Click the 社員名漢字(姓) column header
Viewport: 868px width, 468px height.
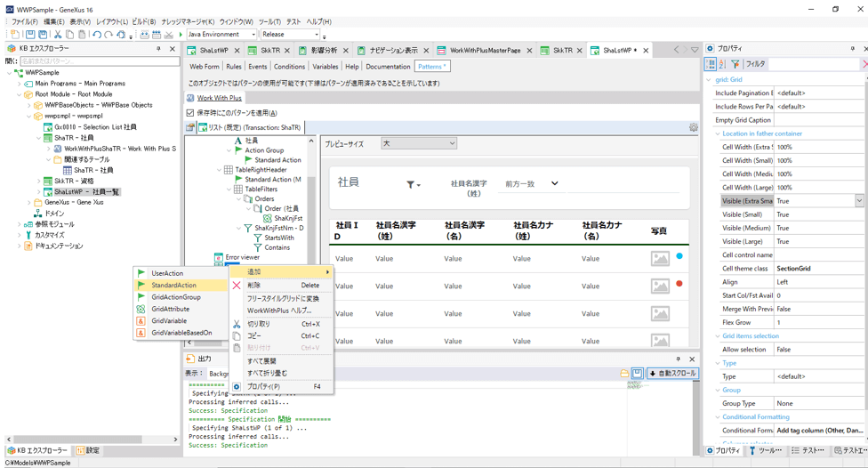coord(396,230)
